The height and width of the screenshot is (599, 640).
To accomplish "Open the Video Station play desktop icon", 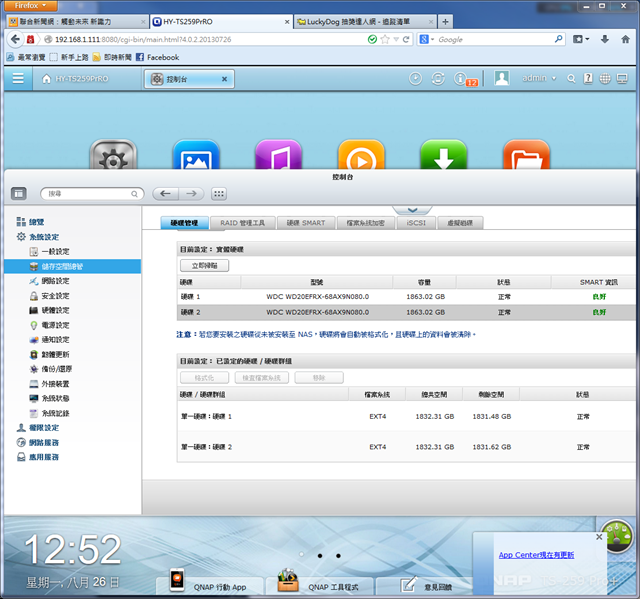I will pyautogui.click(x=361, y=154).
